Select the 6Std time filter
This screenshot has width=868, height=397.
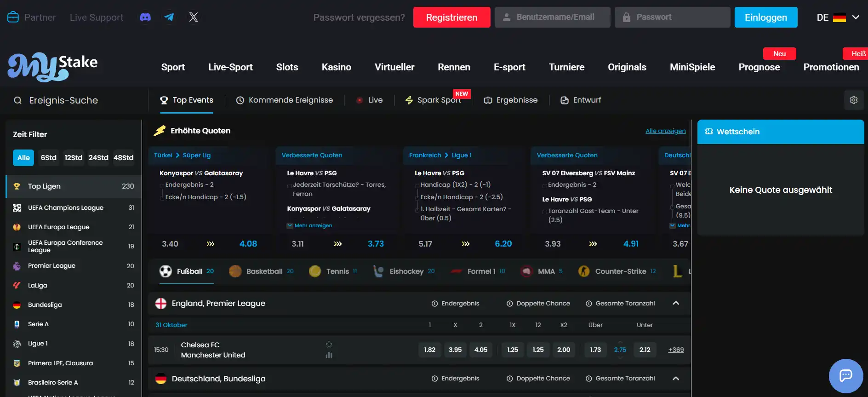pos(49,158)
